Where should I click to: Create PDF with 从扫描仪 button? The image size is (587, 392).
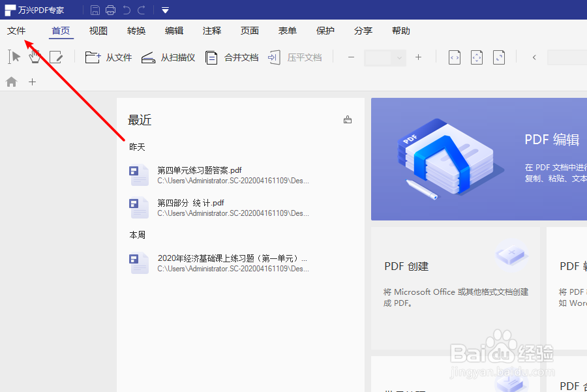[x=168, y=57]
